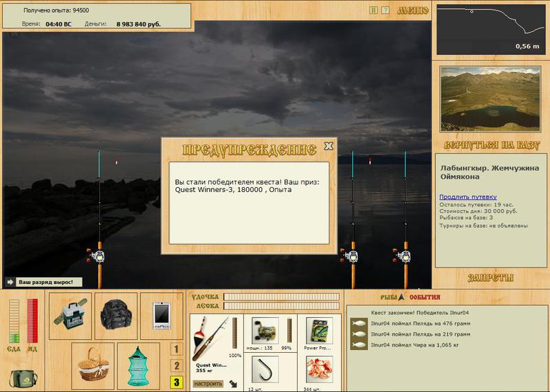The height and width of the screenshot is (392, 550).
Task: Click the depth profile chart showing 0,56 m
Action: [x=491, y=30]
